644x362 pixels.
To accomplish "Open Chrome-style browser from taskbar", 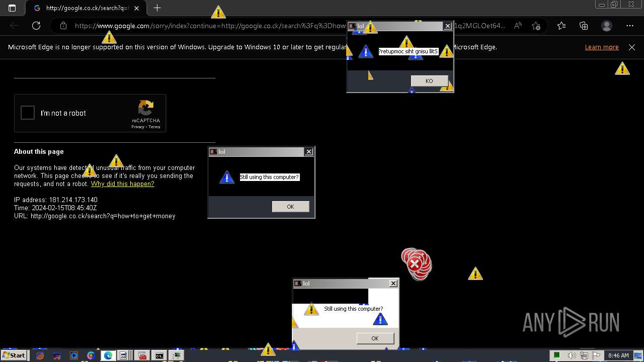I will pyautogui.click(x=91, y=355).
